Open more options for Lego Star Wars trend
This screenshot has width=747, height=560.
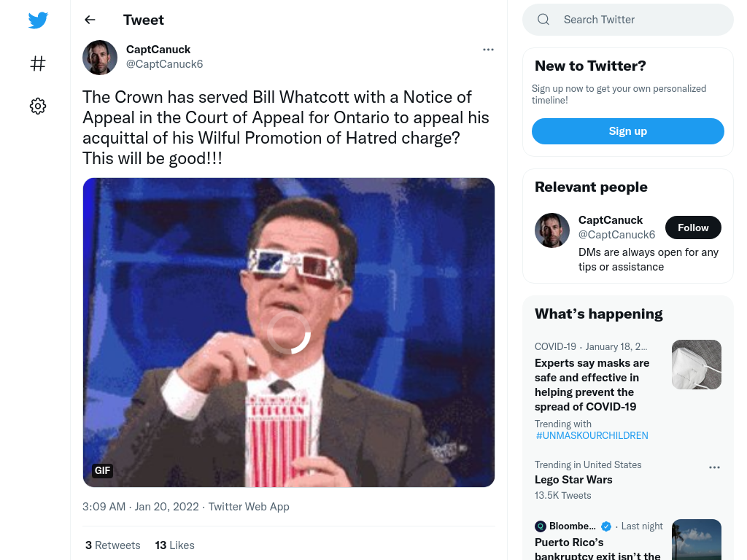tap(714, 467)
